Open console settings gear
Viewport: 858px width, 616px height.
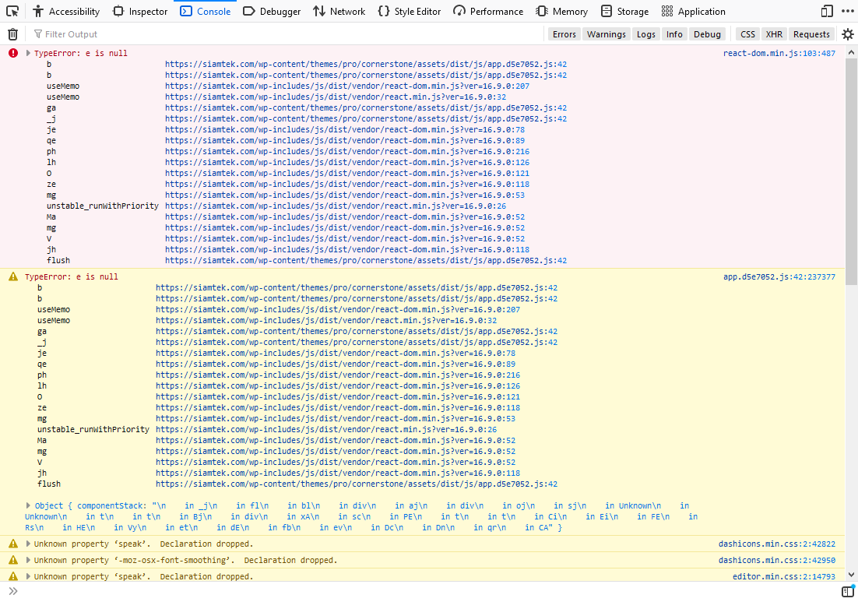[848, 34]
